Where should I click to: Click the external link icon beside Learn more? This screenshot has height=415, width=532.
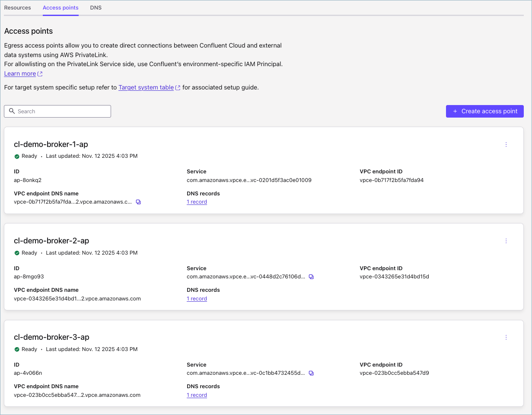(x=39, y=73)
